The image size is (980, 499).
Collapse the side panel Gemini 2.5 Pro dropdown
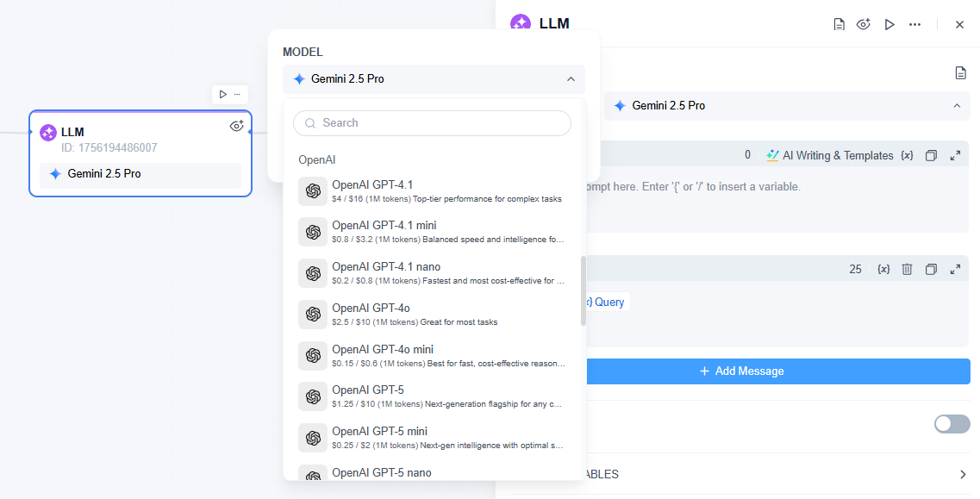787,106
